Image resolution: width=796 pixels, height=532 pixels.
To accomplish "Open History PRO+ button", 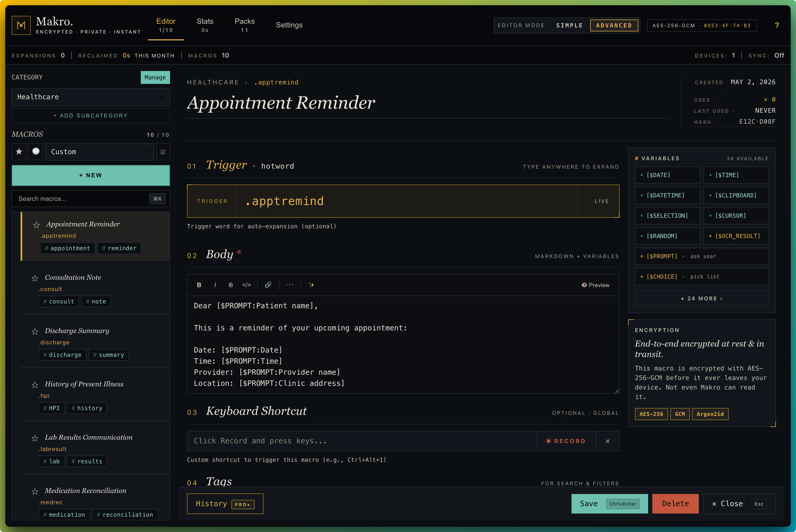I will point(225,504).
